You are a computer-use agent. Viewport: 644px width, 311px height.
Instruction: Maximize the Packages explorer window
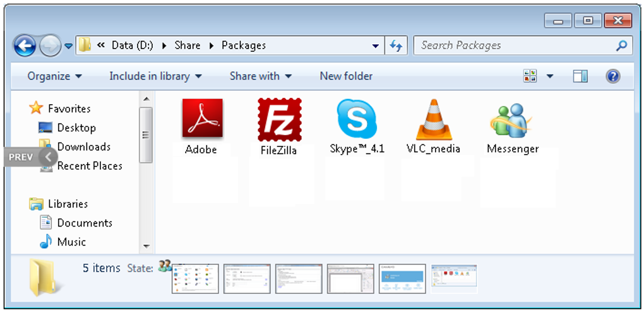(x=588, y=21)
